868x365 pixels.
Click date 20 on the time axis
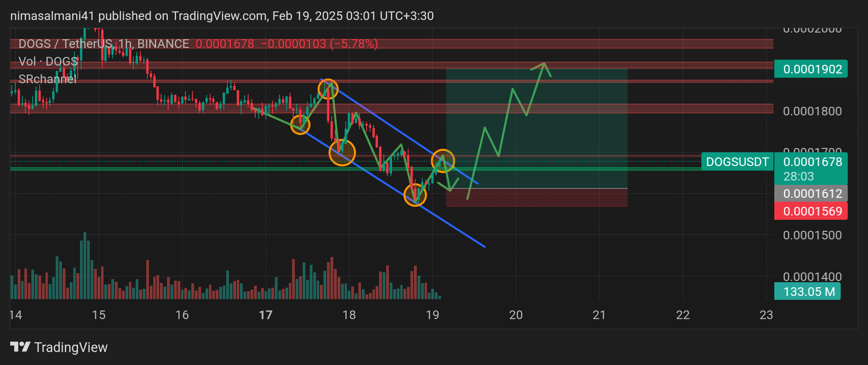[516, 315]
